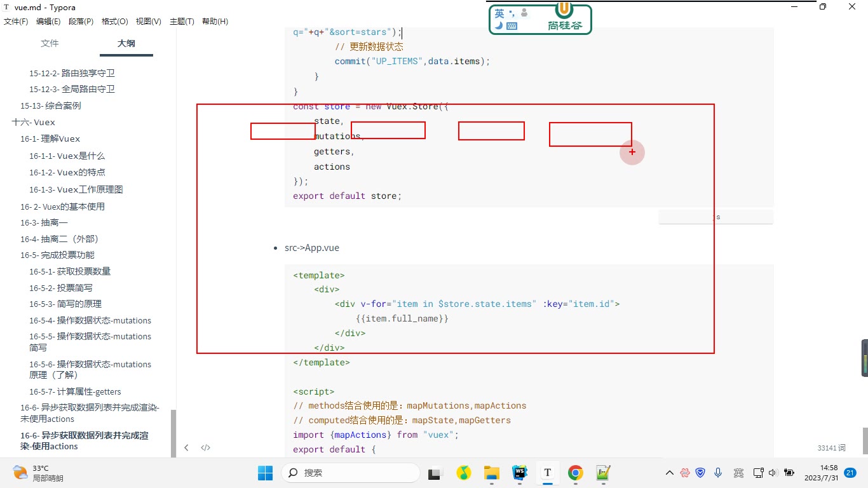Open the notepad-with-pencil taskbar app
This screenshot has width=868, height=488.
603,473
